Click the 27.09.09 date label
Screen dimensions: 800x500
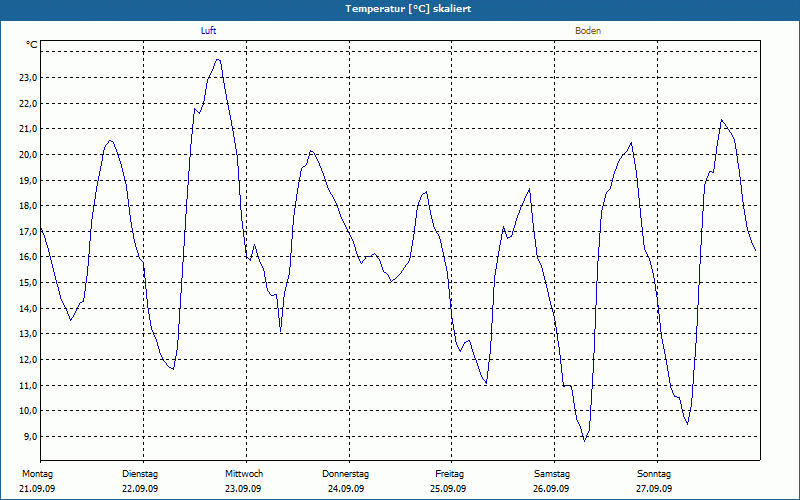(654, 489)
